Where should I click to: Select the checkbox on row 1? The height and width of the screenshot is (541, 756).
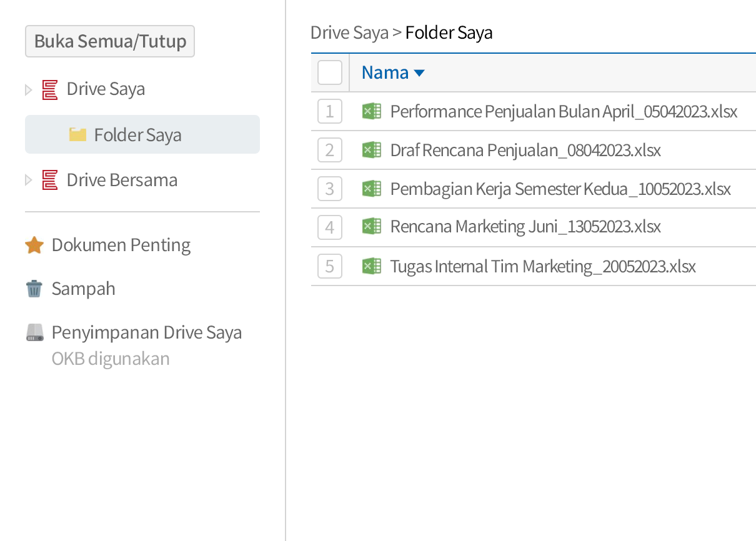coord(330,111)
